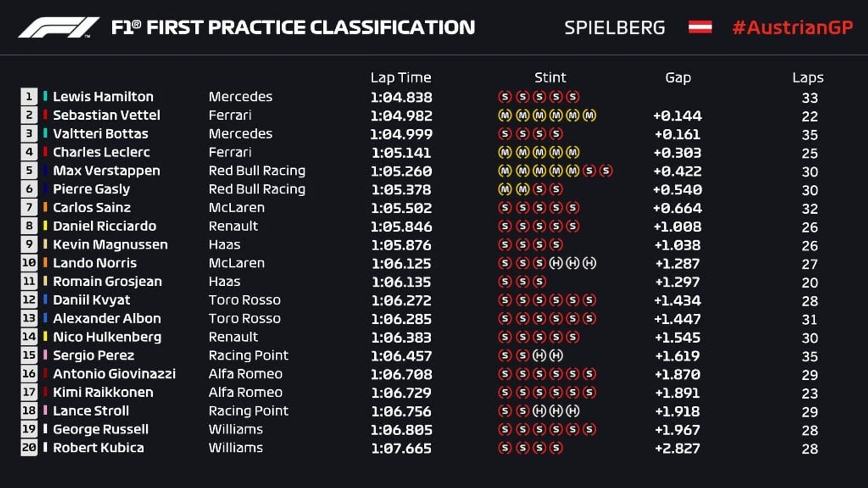Click Lewis Hamilton's driver name
868x488 pixels.
tap(103, 97)
